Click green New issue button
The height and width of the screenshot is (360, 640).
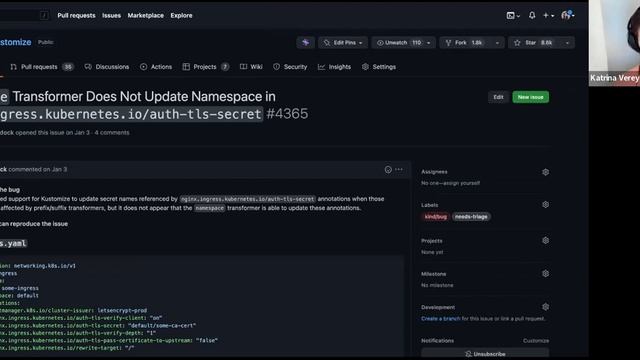pos(531,97)
